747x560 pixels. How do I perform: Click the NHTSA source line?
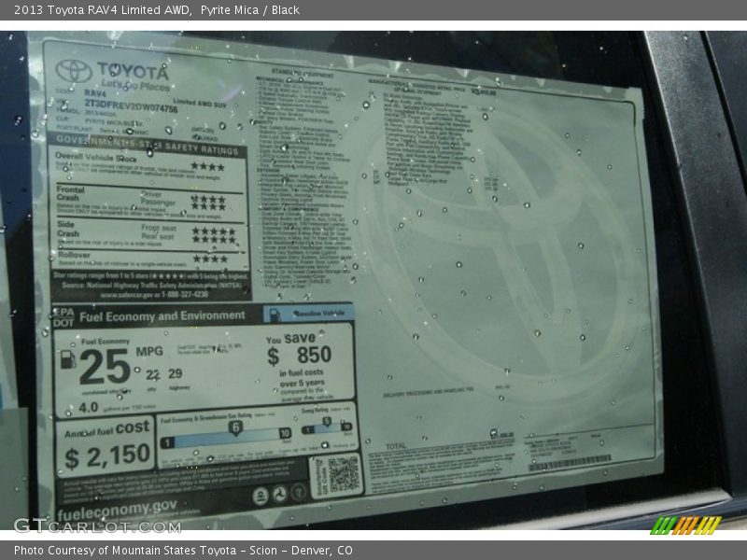pos(151,286)
